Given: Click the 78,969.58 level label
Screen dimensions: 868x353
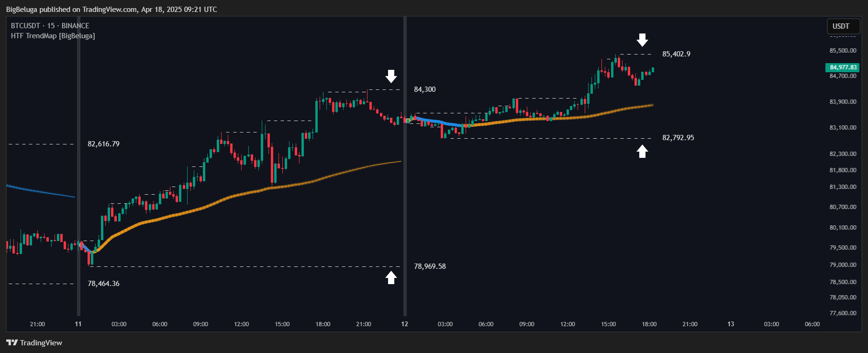Looking at the screenshot, I should [x=430, y=266].
